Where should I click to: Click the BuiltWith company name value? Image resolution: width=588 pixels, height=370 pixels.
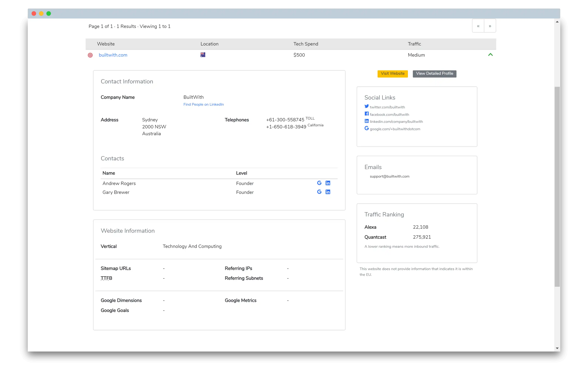193,97
